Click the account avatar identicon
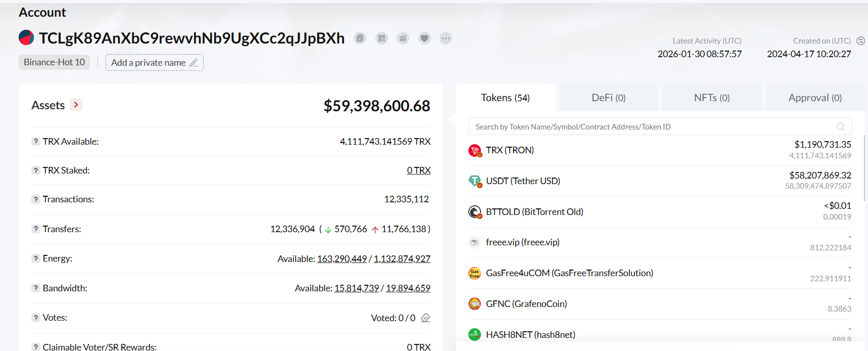Viewport: 868px width, 351px height. tap(26, 37)
